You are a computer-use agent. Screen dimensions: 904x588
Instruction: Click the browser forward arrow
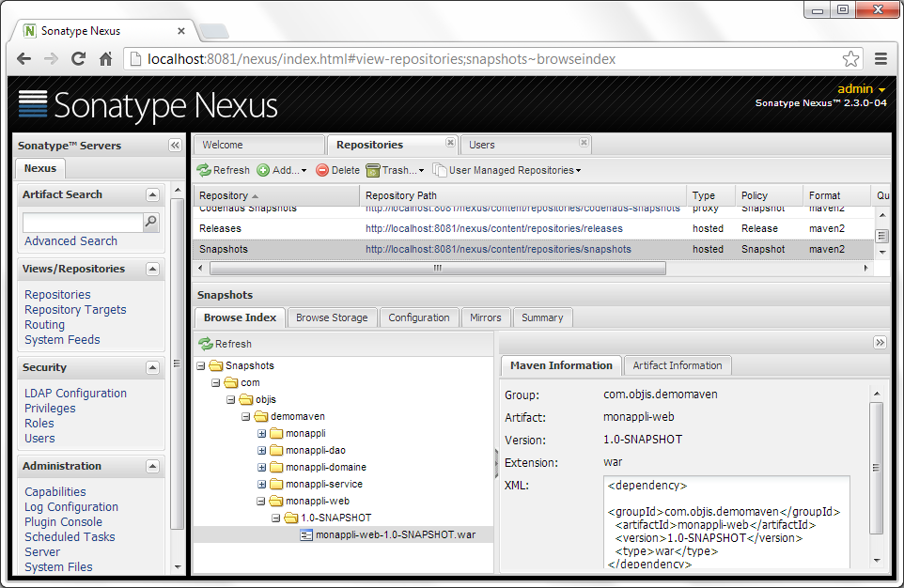51,59
